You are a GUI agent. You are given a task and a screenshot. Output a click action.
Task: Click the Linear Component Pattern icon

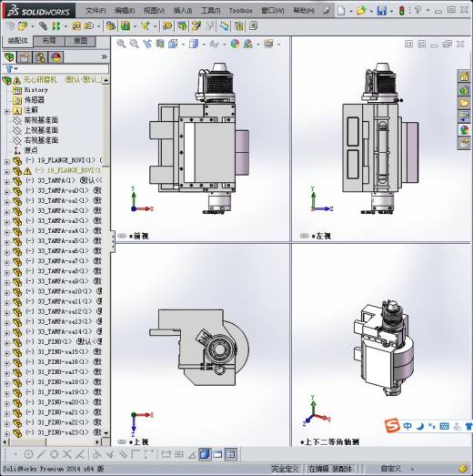click(55, 26)
